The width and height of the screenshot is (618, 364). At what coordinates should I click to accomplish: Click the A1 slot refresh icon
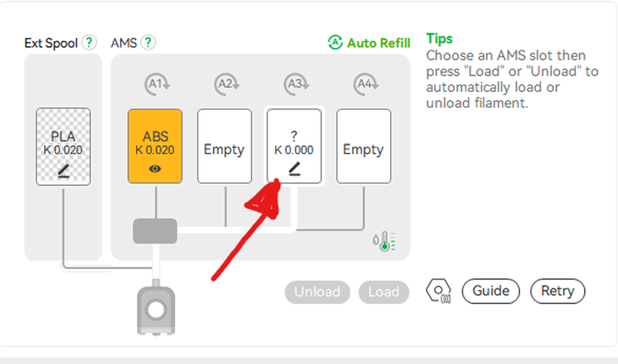155,84
